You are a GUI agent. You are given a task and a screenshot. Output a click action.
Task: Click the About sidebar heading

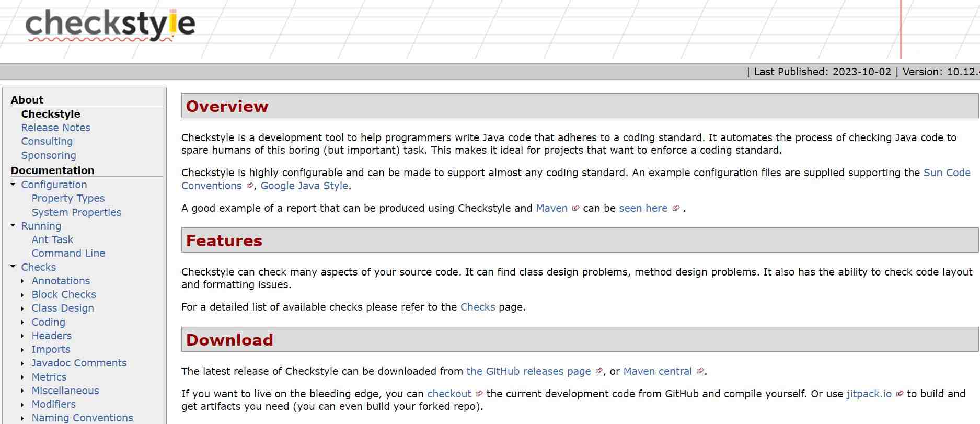click(x=27, y=100)
